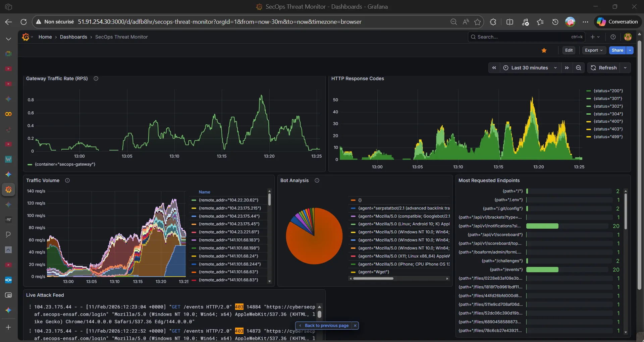This screenshot has width=644, height=342.
Task: Click the dashboard favorite star icon
Action: [544, 50]
